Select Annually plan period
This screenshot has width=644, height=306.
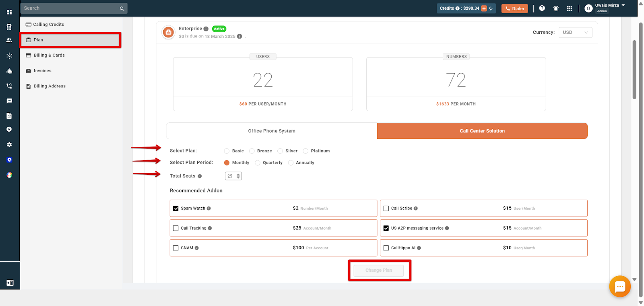pos(291,163)
